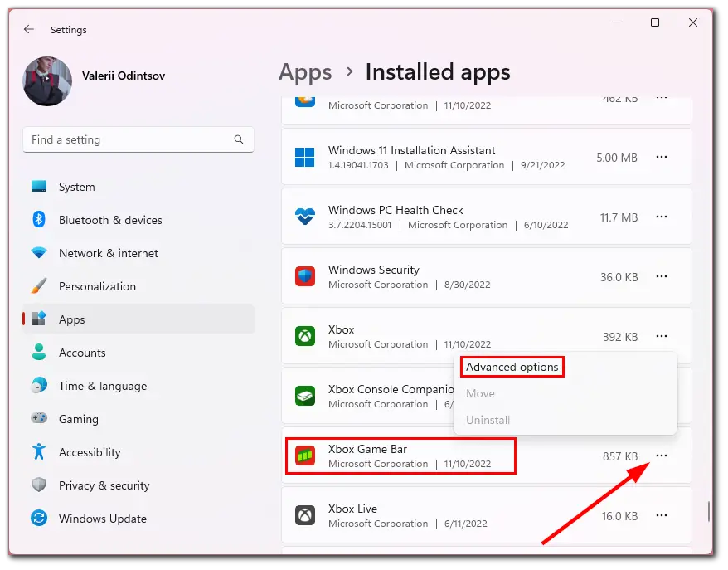Click the search magnifier icon
This screenshot has width=728, height=570.
239,139
